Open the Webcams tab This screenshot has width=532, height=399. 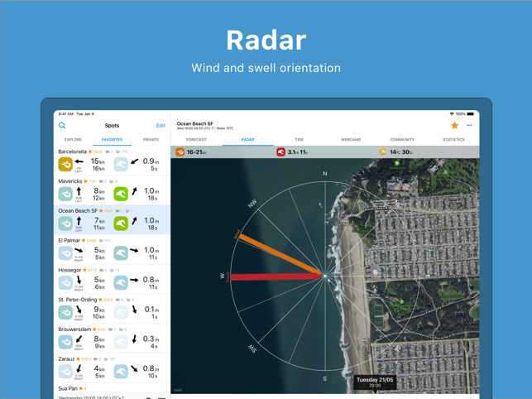pos(351,140)
